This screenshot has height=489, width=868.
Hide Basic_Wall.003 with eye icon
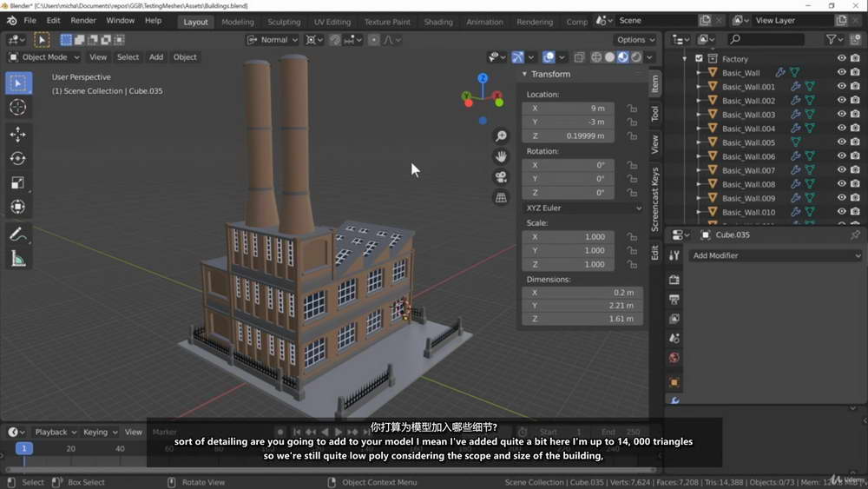point(841,114)
